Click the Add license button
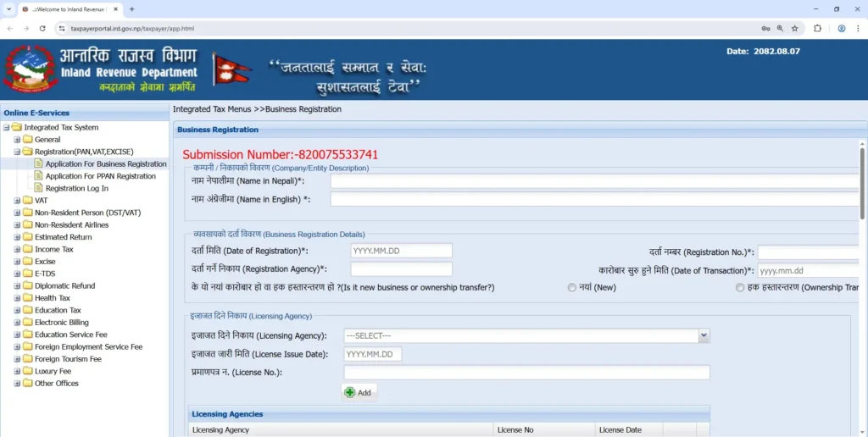868x437 pixels. [x=359, y=392]
